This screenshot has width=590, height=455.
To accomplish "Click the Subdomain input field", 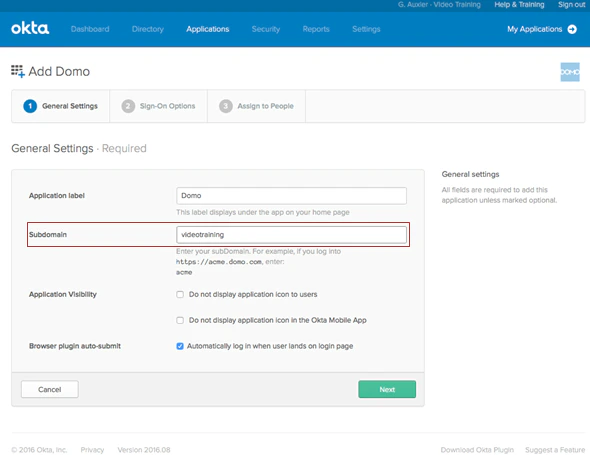I will [291, 235].
